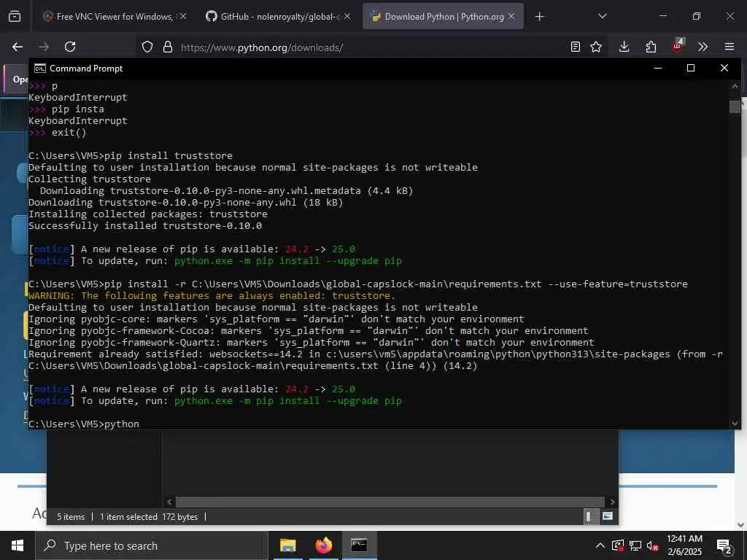Open the Firefox hamburger application menu
Image resolution: width=747 pixels, height=560 pixels.
tap(729, 47)
